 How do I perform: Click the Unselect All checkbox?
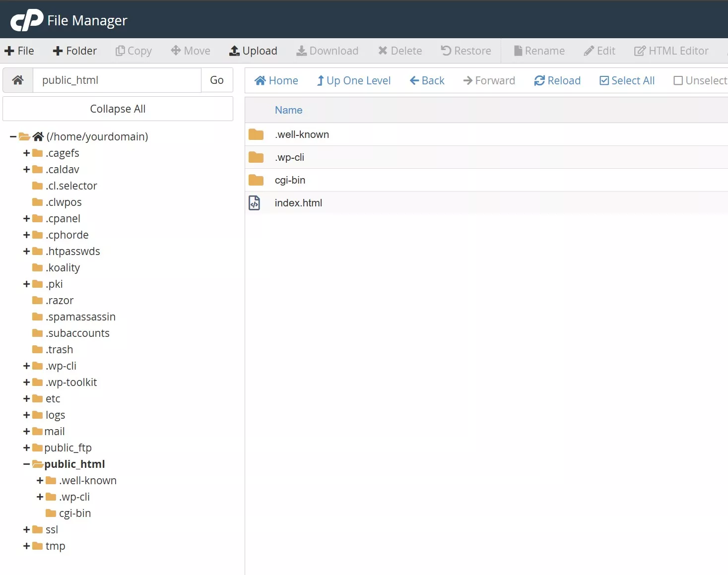pyautogui.click(x=678, y=80)
